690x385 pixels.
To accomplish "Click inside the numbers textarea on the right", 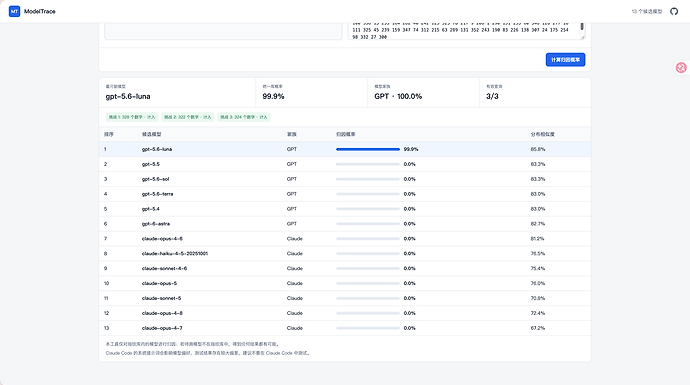I will pyautogui.click(x=466, y=30).
